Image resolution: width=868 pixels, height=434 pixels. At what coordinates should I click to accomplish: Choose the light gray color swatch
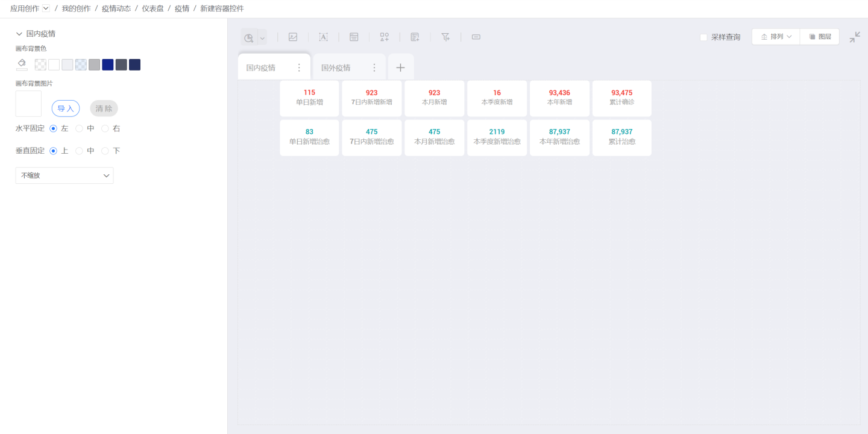pyautogui.click(x=68, y=64)
